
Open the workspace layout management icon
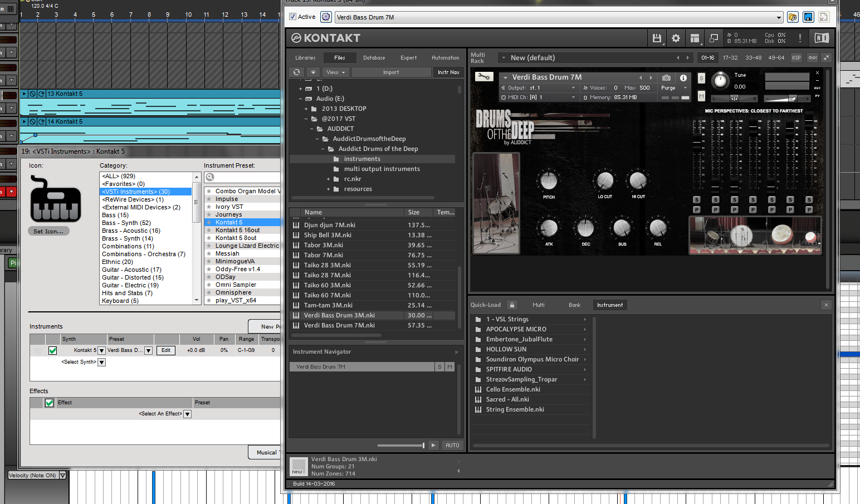(695, 38)
